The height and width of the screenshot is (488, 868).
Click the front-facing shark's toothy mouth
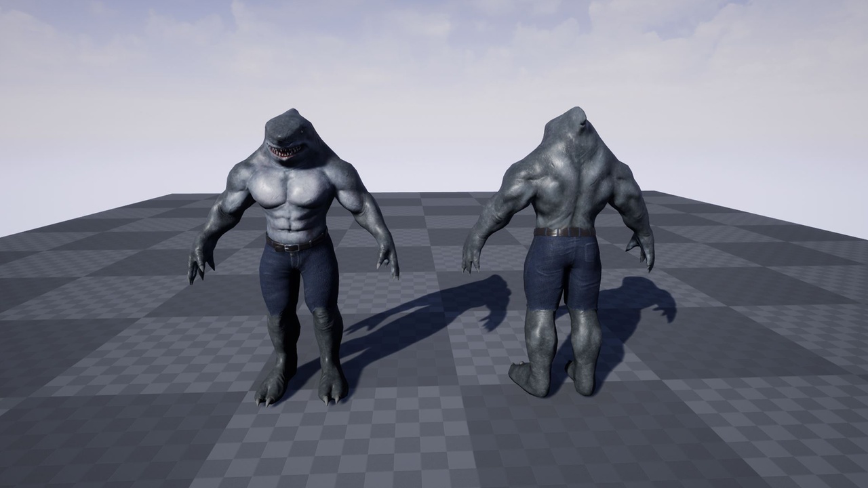(285, 150)
